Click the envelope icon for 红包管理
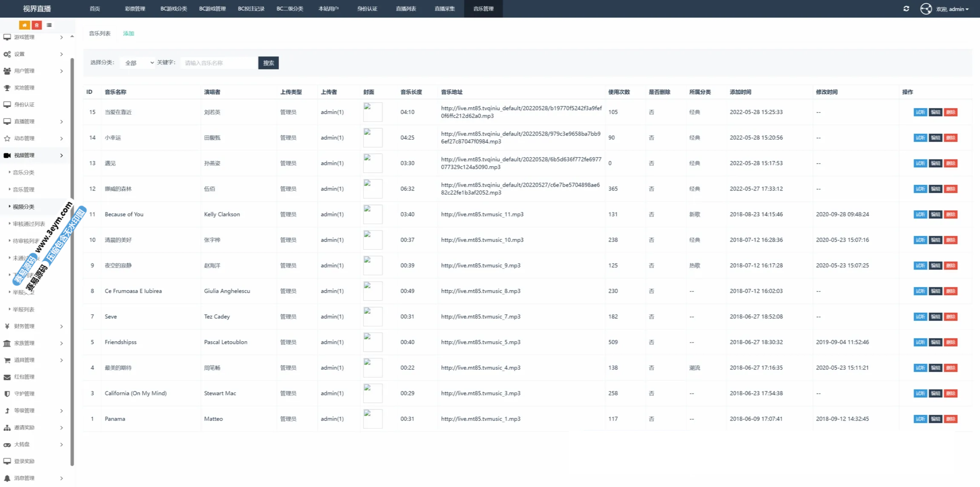Image resolution: width=980 pixels, height=487 pixels. (x=7, y=377)
